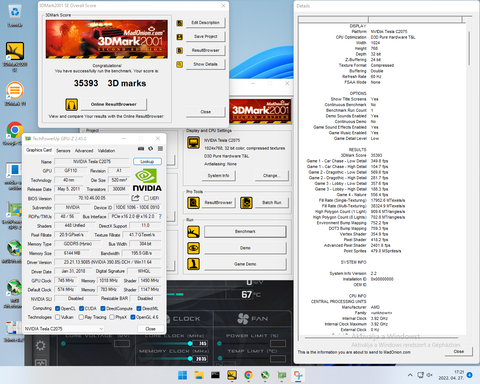480x384 pixels.
Task: Click the Game Demo button
Action: click(x=245, y=264)
